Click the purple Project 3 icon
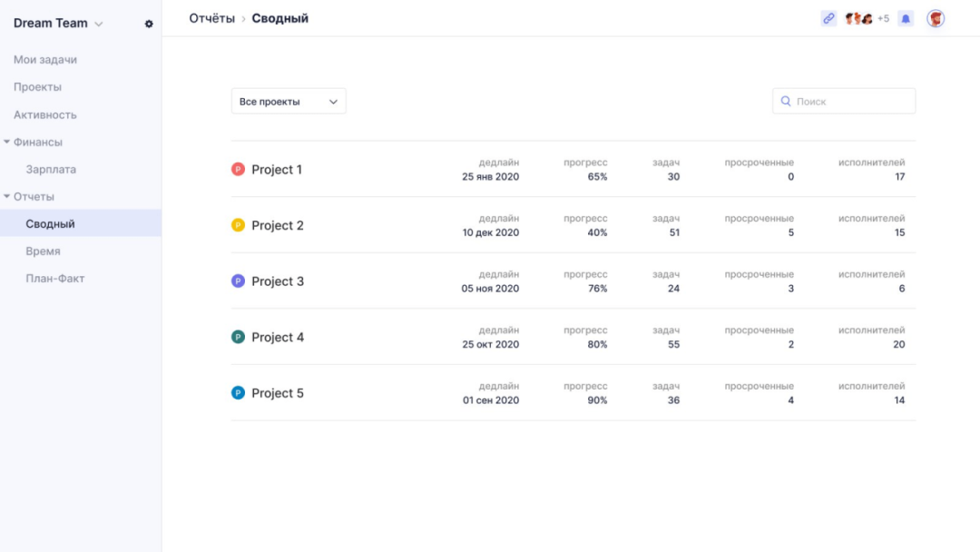The width and height of the screenshot is (980, 552). point(238,281)
